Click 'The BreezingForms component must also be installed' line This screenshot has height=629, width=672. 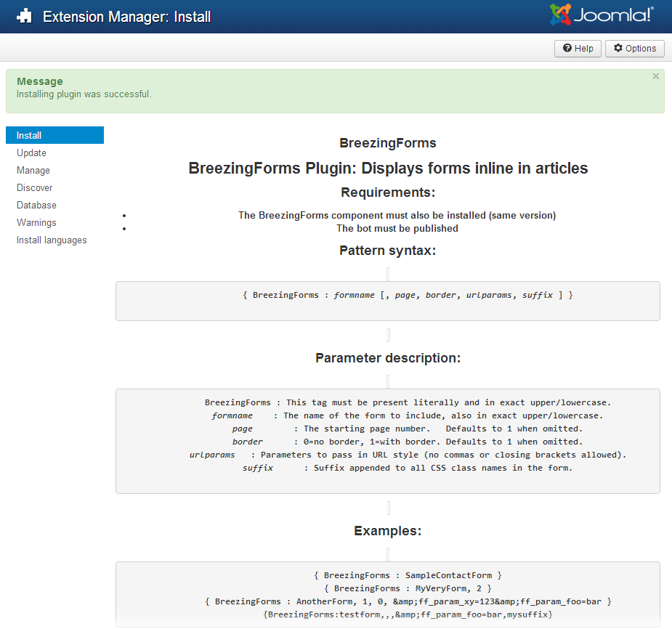[x=397, y=215]
